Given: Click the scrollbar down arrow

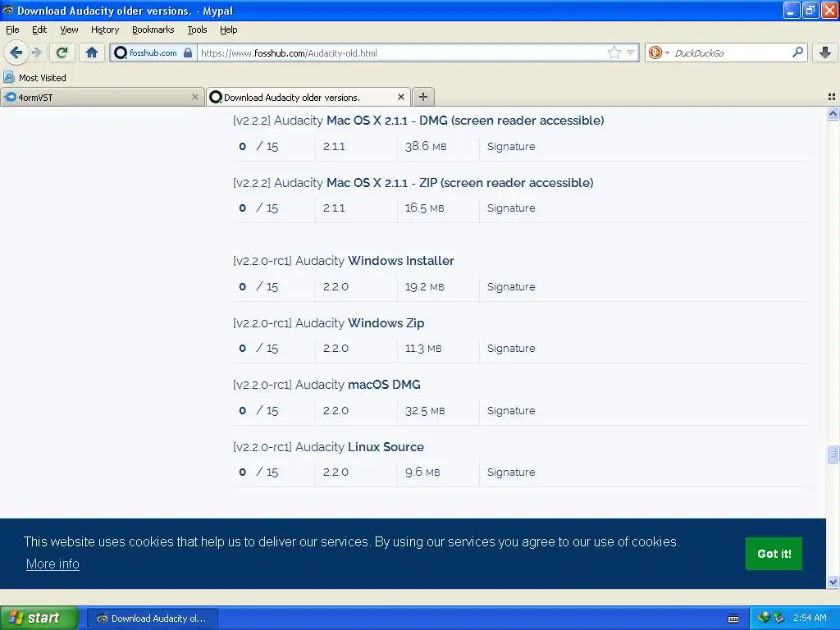Looking at the screenshot, I should click(x=833, y=582).
